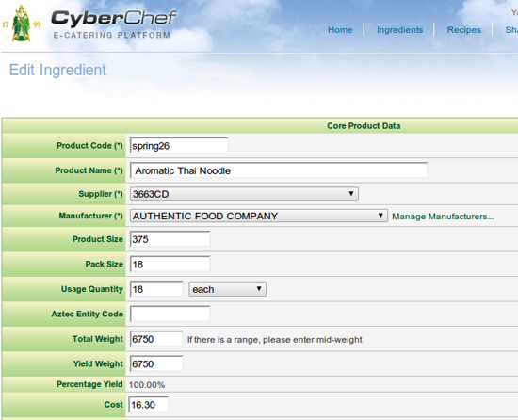The image size is (518, 420).
Task: Open the Home navigation item
Action: coord(340,30)
